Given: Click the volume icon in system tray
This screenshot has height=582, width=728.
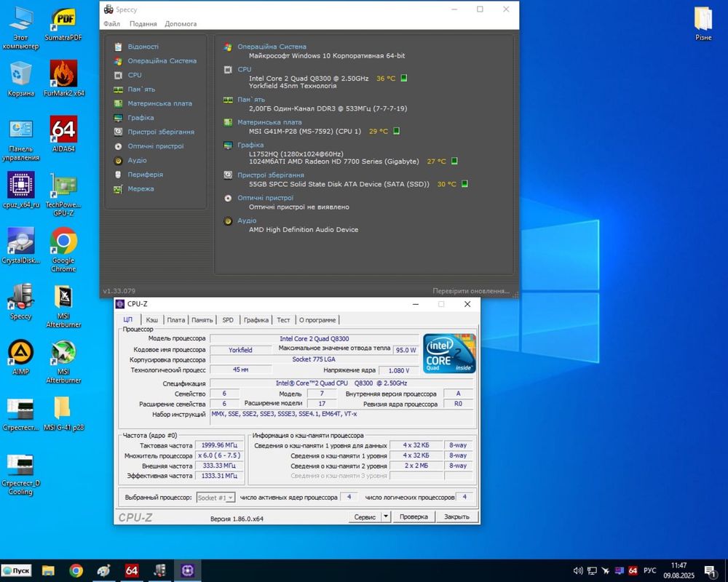Looking at the screenshot, I should (x=577, y=570).
